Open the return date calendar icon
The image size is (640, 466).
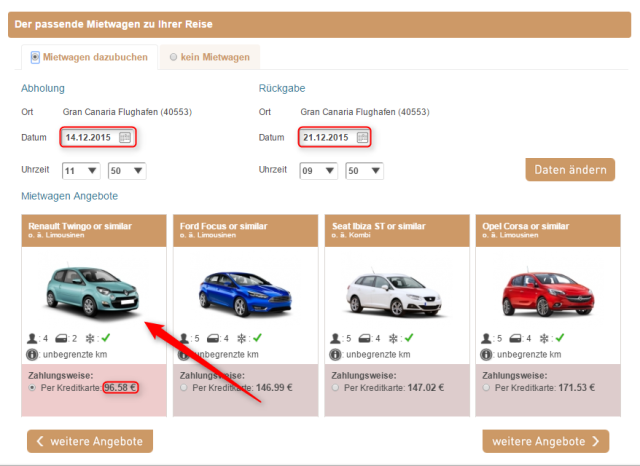(362, 138)
